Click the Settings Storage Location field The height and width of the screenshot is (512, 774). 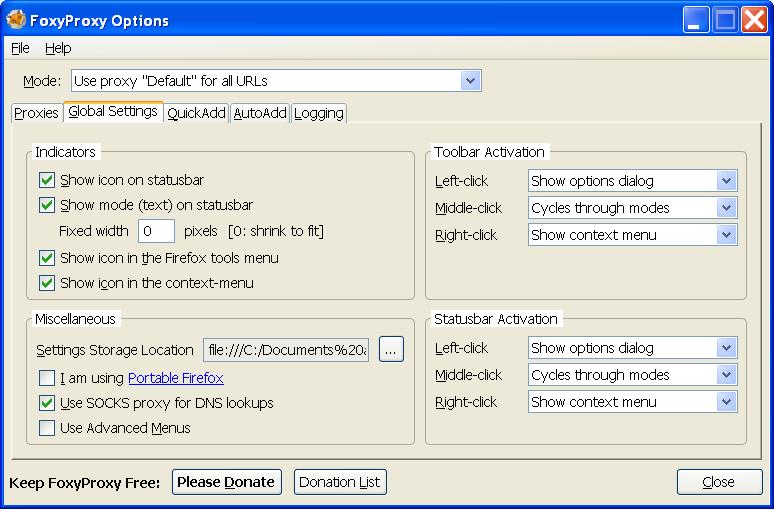point(286,350)
